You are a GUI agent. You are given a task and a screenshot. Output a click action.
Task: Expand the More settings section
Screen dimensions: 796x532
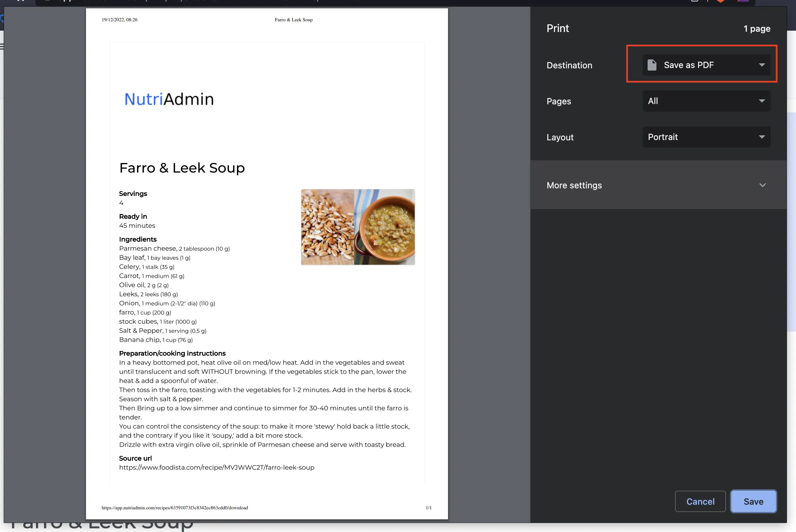point(657,185)
